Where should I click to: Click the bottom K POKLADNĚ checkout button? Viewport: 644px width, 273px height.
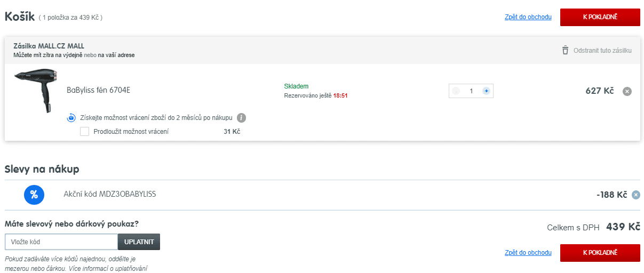pyautogui.click(x=600, y=253)
